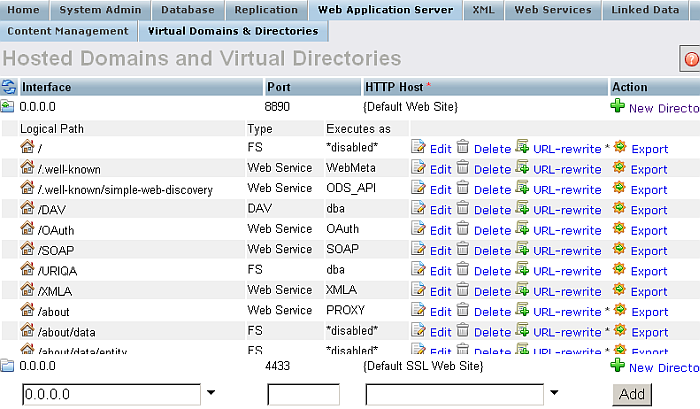Click the URL-rewrite icon for /DAV

pyautogui.click(x=522, y=208)
